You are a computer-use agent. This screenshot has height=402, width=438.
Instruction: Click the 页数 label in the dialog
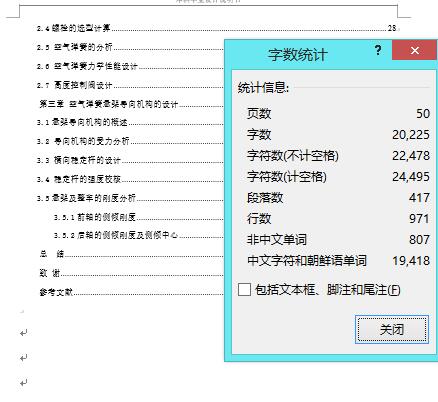pos(259,114)
